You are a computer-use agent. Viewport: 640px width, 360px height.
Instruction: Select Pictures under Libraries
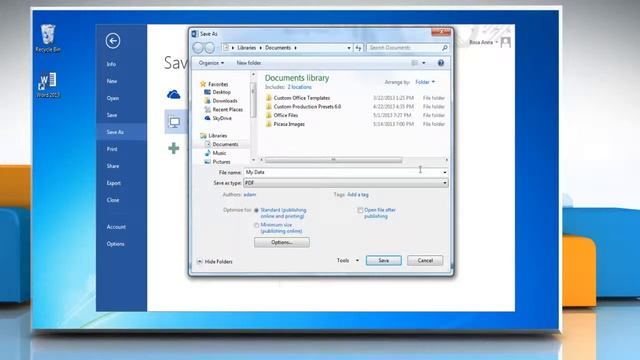(x=217, y=162)
